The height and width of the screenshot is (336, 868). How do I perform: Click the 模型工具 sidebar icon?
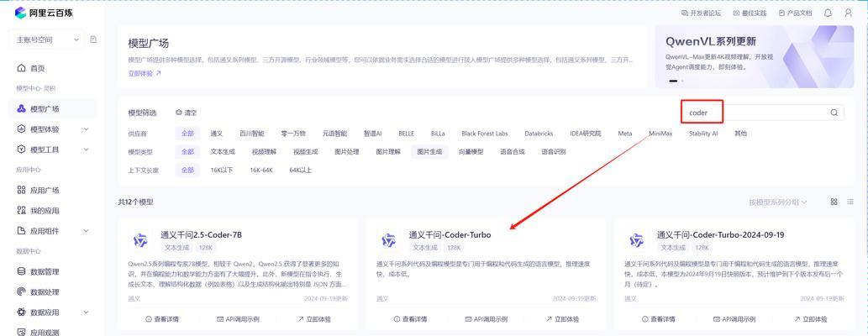(x=22, y=150)
